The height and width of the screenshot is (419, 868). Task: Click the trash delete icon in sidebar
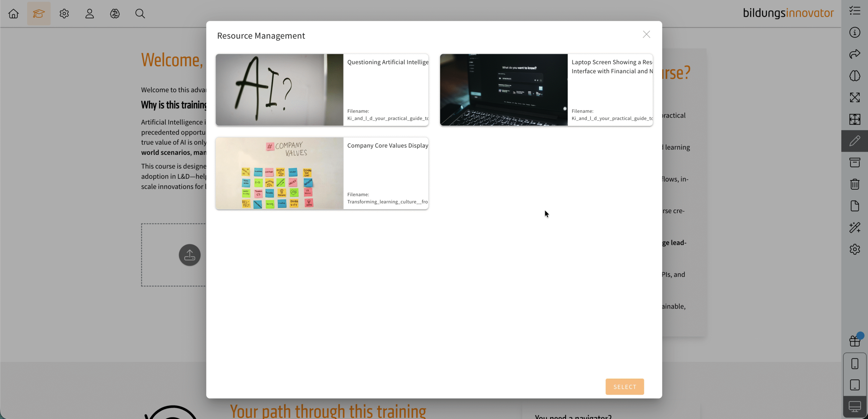(x=854, y=184)
